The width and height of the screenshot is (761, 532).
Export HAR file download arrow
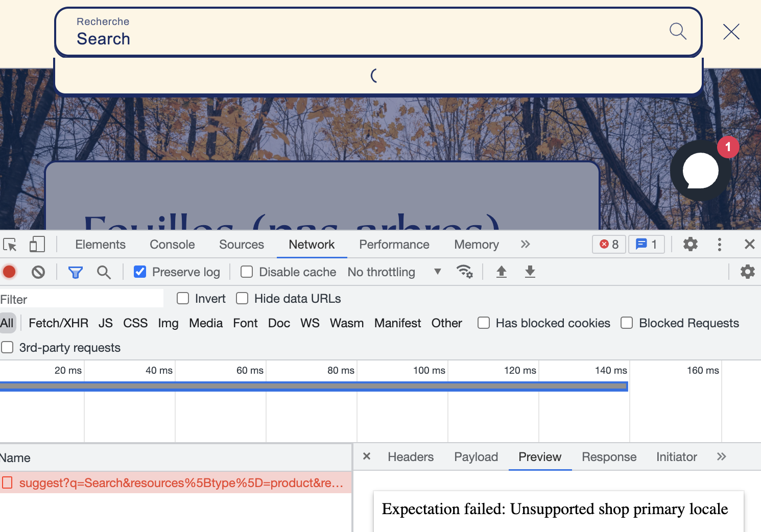coord(530,272)
